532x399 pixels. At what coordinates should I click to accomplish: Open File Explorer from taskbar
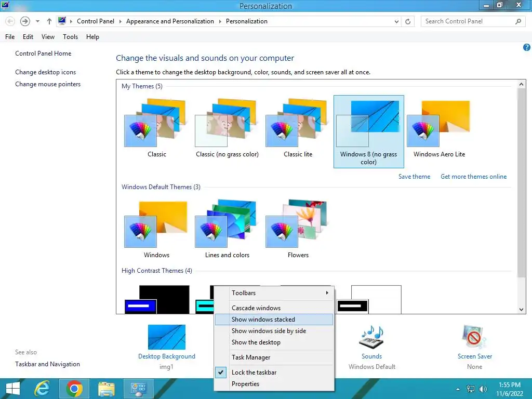pyautogui.click(x=106, y=389)
